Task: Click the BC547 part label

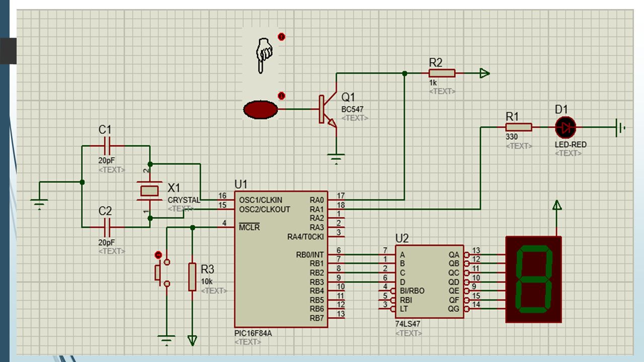Action: pos(352,109)
